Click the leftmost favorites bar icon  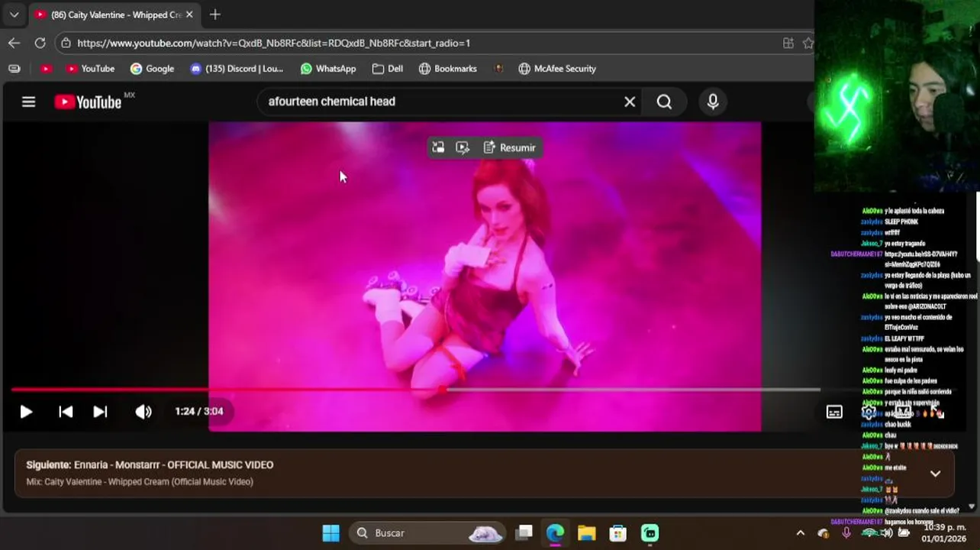pos(14,69)
